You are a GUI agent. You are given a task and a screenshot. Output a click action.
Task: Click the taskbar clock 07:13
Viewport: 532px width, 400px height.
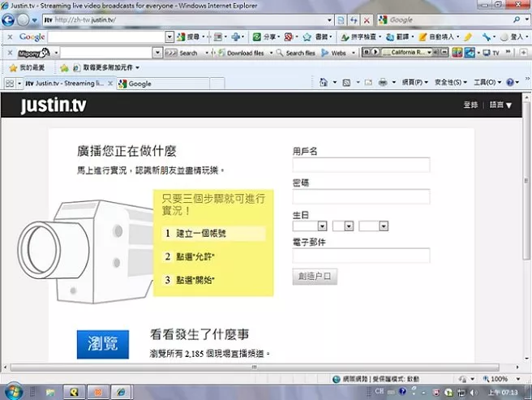click(503, 393)
